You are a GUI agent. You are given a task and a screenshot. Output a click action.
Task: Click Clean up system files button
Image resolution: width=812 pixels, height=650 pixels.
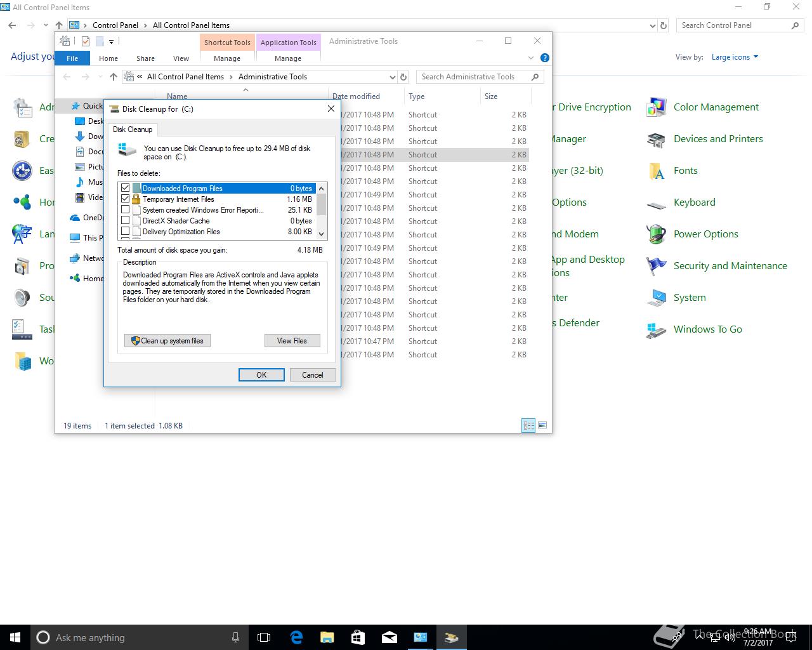coord(167,341)
